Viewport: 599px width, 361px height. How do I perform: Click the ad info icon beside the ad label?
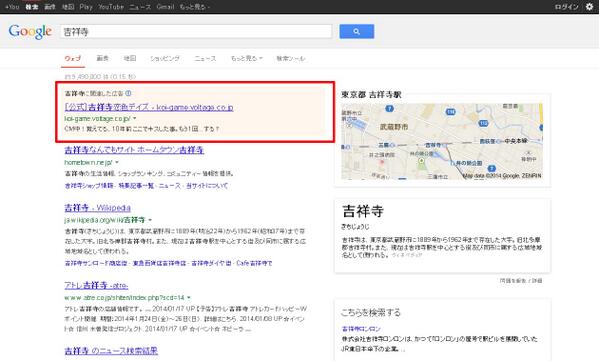[x=129, y=93]
